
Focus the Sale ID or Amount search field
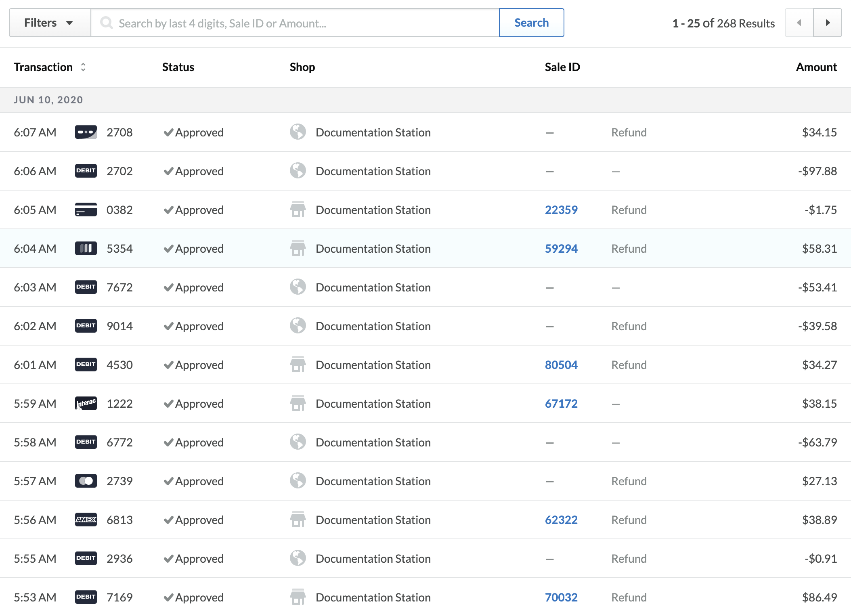295,23
